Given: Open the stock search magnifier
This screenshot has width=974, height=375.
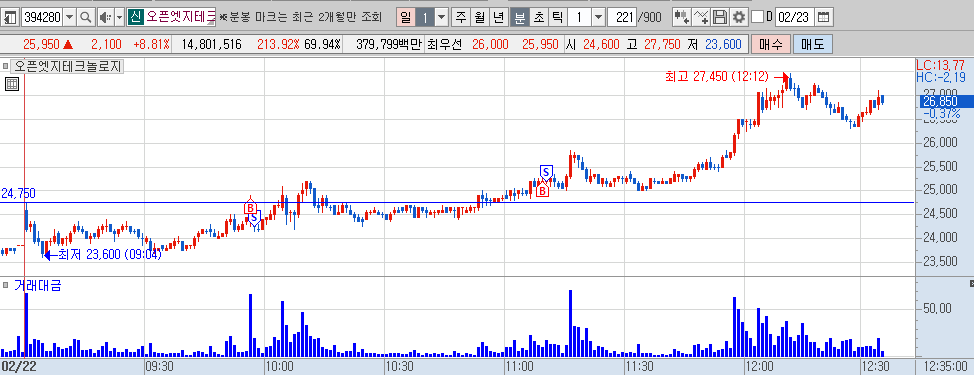Looking at the screenshot, I should pos(85,17).
